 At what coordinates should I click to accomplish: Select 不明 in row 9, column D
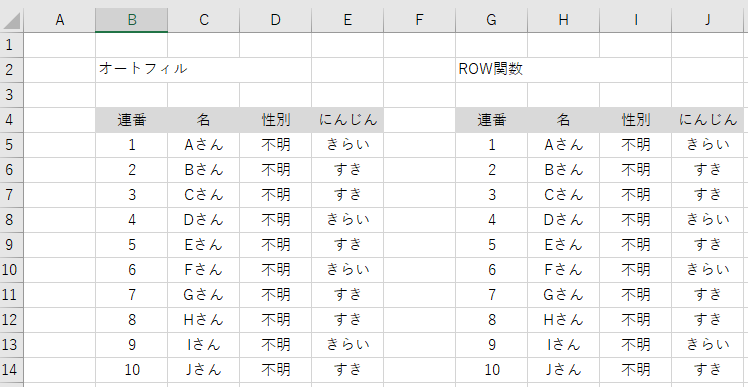[x=276, y=245]
